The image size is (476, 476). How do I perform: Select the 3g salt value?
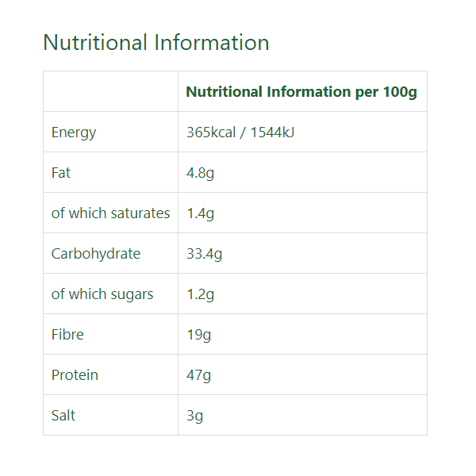pyautogui.click(x=194, y=416)
